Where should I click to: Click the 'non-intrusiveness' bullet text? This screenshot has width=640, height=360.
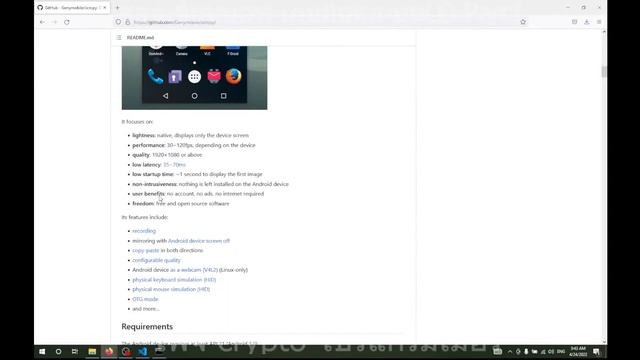click(x=210, y=184)
